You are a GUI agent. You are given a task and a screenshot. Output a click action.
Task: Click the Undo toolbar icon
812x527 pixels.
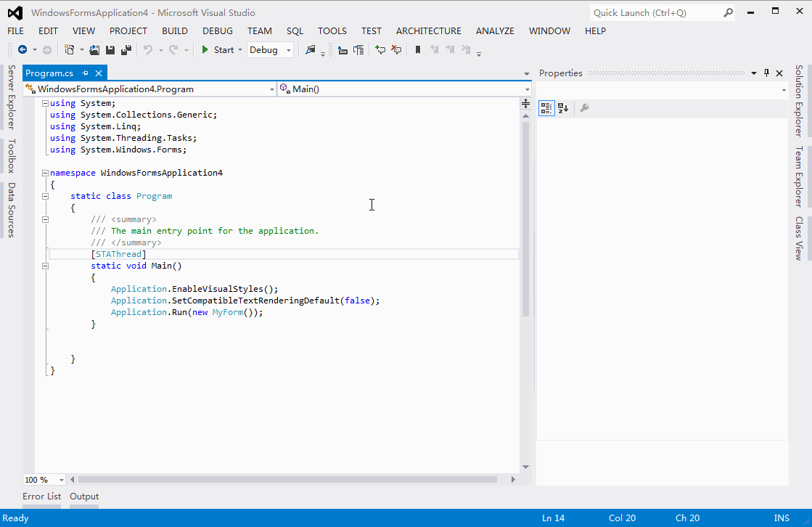point(148,49)
